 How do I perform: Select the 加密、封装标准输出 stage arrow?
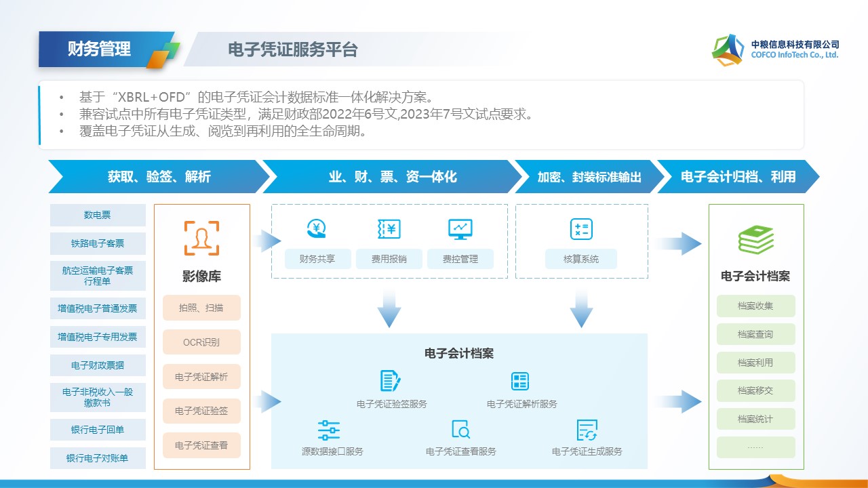click(x=589, y=177)
